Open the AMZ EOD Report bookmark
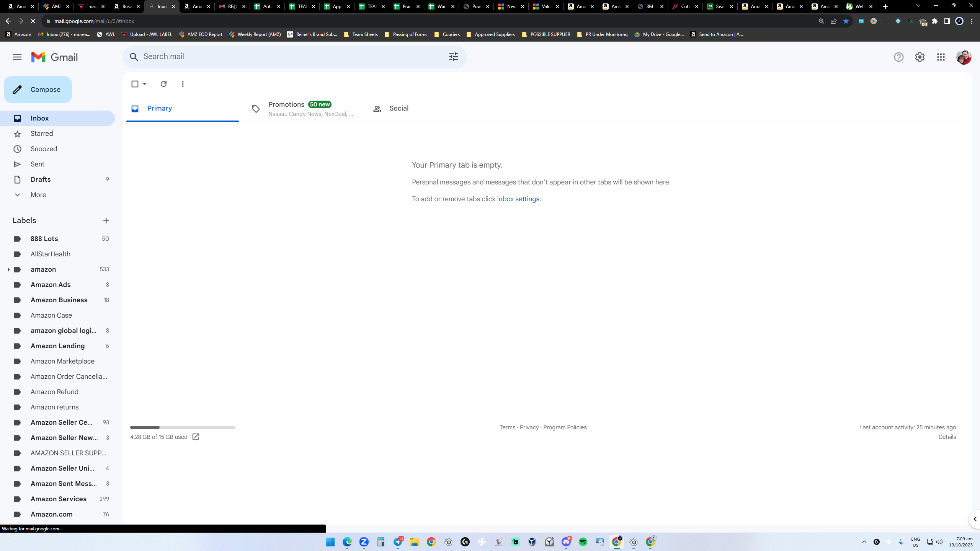 point(200,34)
